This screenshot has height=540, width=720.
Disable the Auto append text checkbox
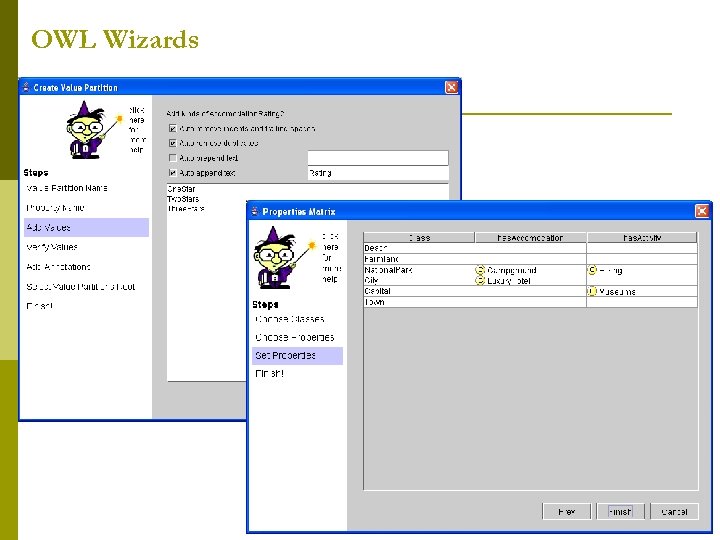[x=173, y=173]
